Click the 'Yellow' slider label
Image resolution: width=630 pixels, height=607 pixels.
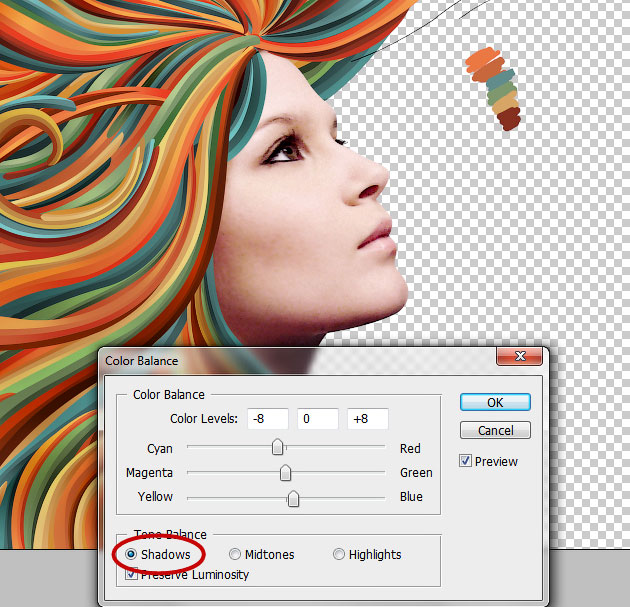click(x=155, y=497)
